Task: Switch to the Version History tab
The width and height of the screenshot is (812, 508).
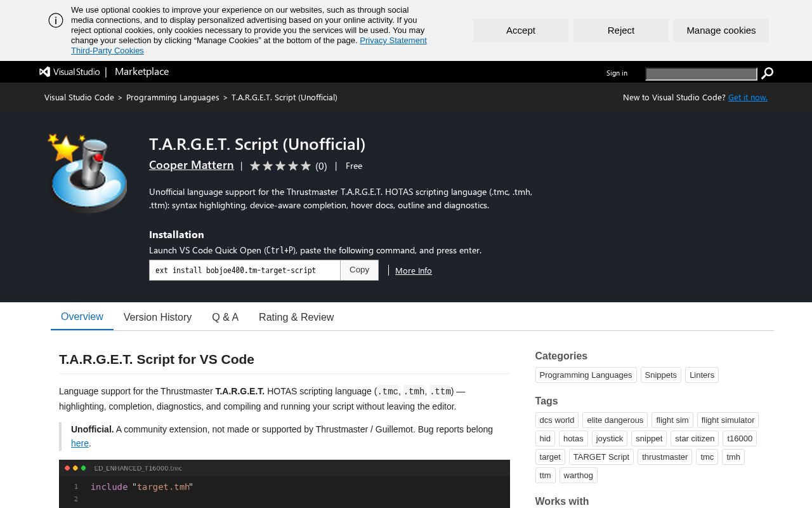Action: (x=157, y=317)
